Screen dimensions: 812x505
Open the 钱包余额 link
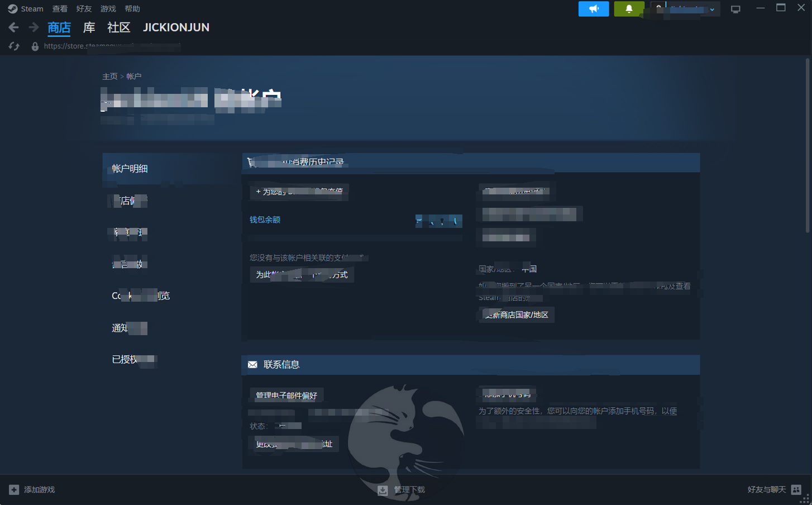[x=265, y=220]
